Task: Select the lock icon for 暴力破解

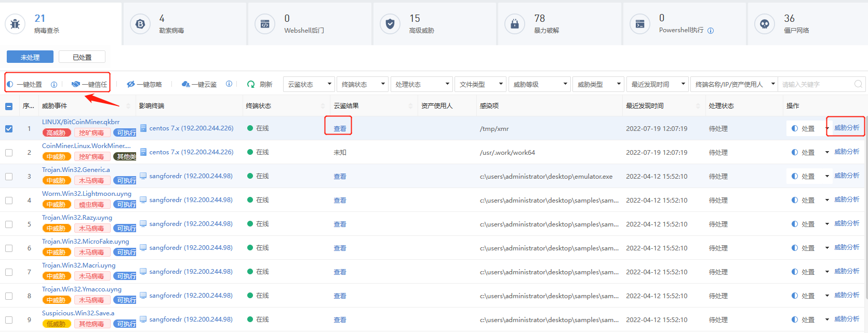Action: 515,24
